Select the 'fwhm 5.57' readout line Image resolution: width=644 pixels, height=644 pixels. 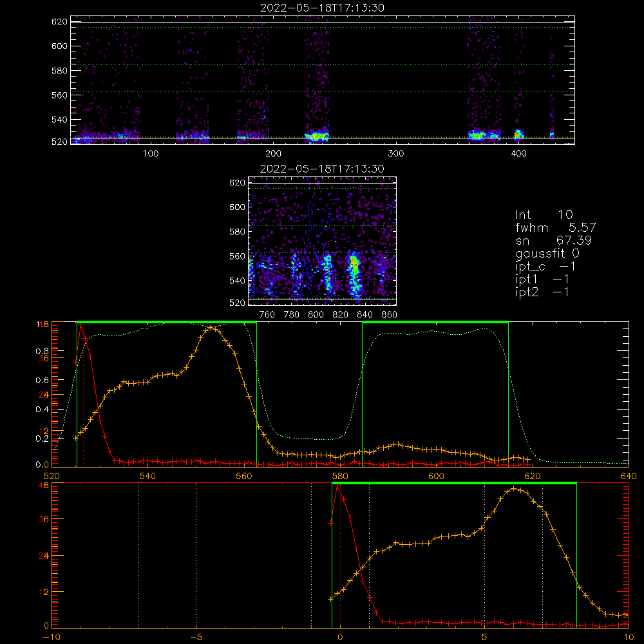coord(555,227)
